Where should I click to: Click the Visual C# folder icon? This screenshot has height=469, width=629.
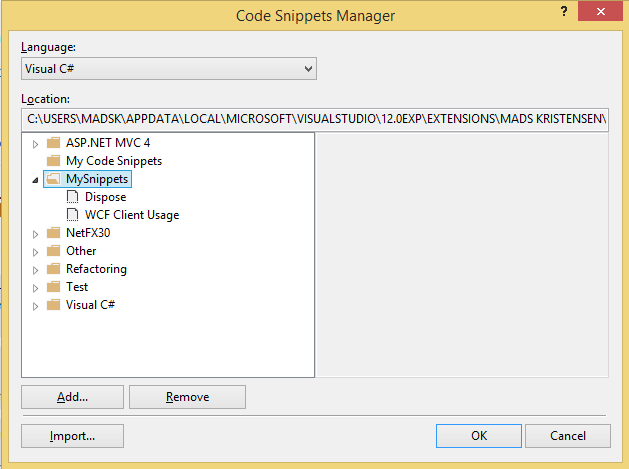coord(54,305)
